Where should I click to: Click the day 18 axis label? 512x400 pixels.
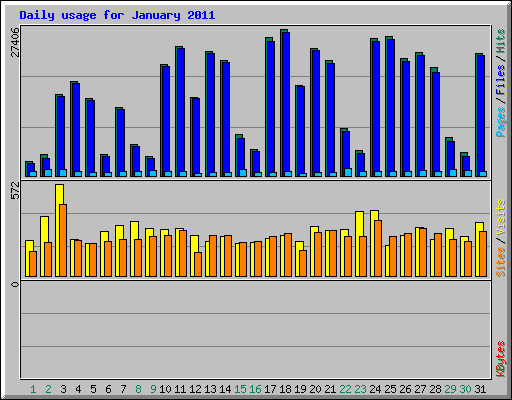point(285,389)
